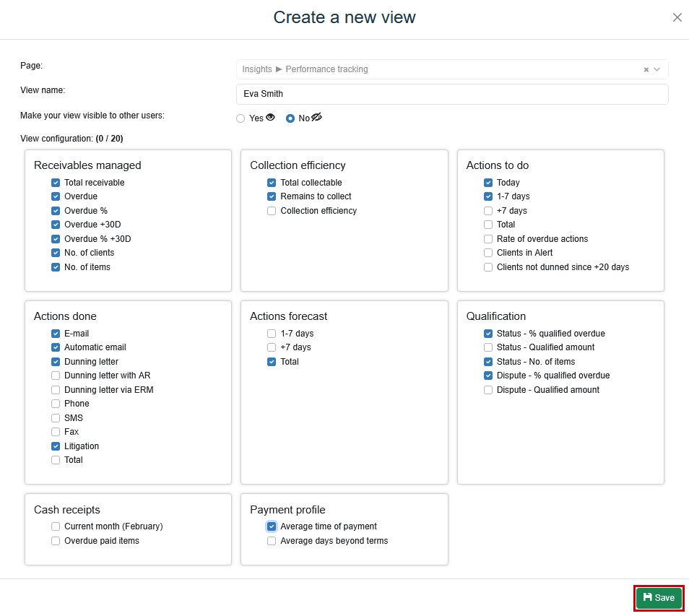Enable the Collection efficiency checkbox
The image size is (689, 616).
[272, 211]
